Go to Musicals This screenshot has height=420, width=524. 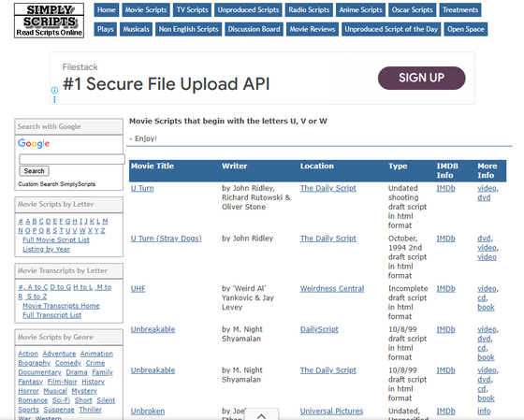(x=136, y=29)
